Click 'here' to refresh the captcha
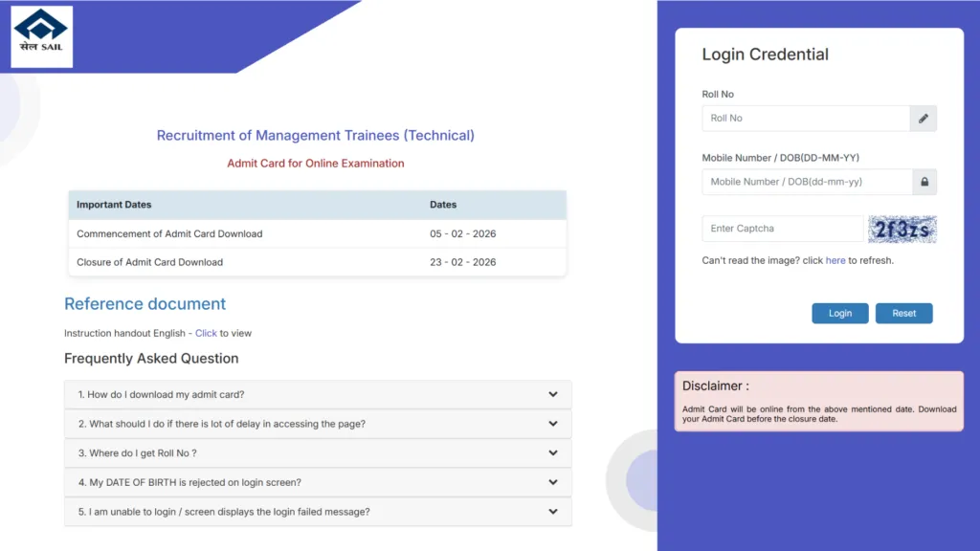This screenshot has height=551, width=980. (x=835, y=260)
